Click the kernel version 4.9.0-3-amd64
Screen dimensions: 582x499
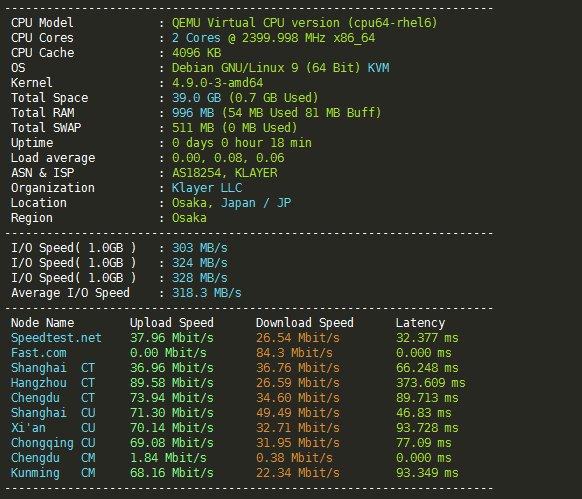(x=218, y=83)
